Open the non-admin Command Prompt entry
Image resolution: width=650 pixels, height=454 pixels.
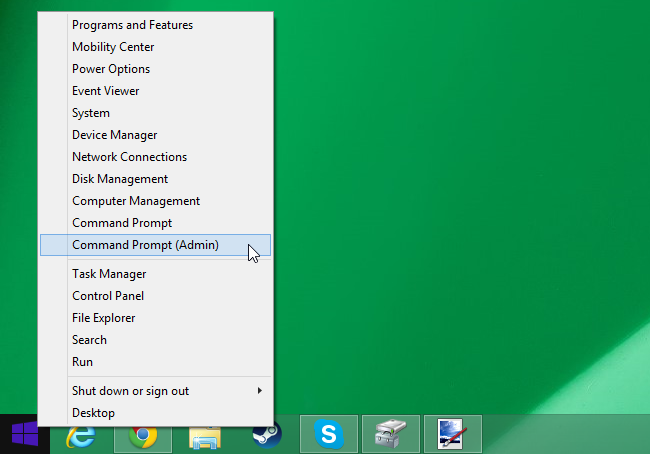(155, 223)
